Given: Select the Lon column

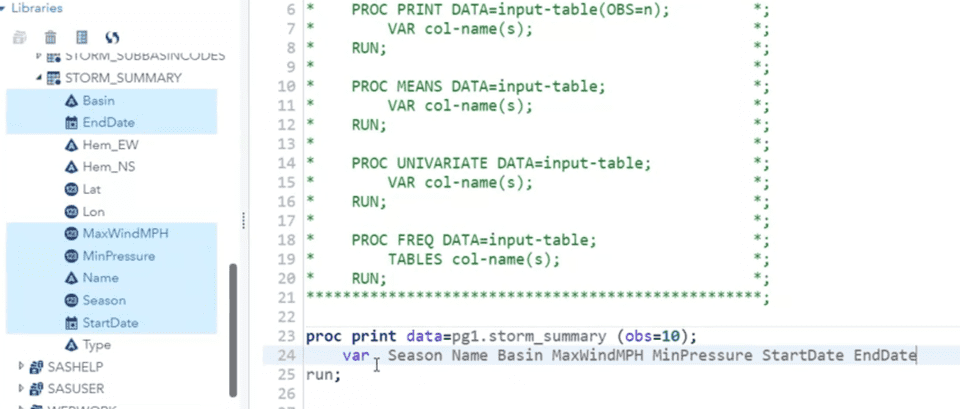Looking at the screenshot, I should 92,211.
